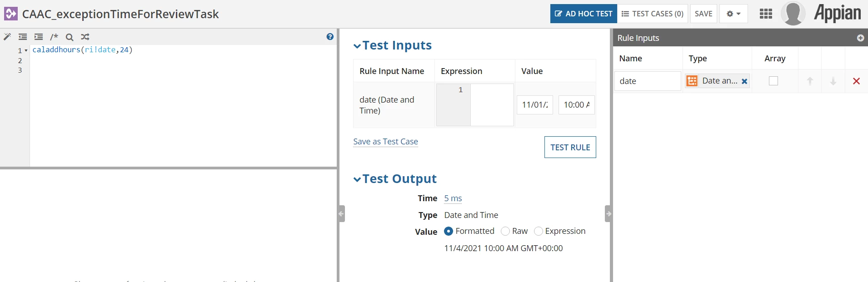The height and width of the screenshot is (282, 868).
Task: Open the settings gear dropdown menu
Action: (733, 14)
